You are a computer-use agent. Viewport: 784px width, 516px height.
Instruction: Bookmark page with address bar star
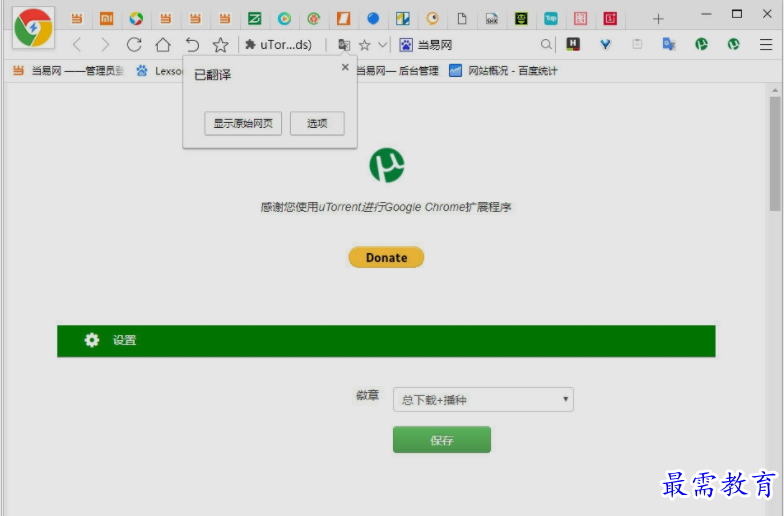364,45
